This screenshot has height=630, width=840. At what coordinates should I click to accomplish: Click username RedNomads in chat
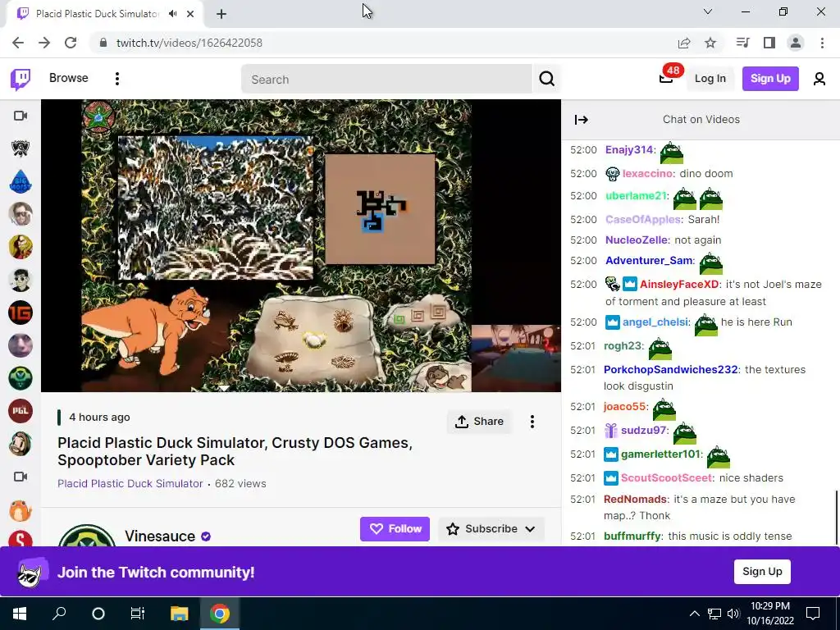coord(636,500)
